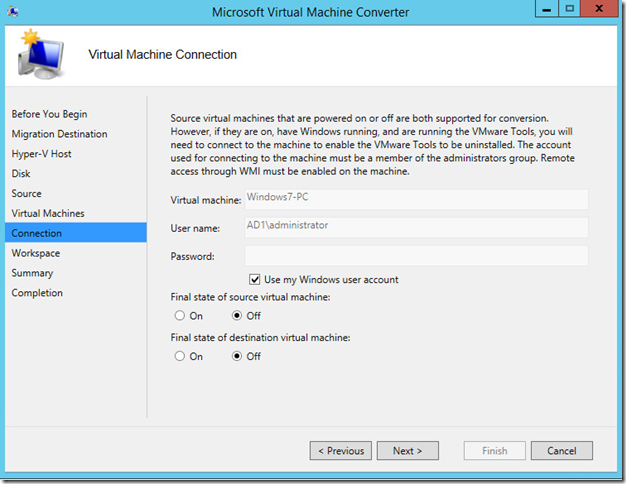Viewport: 626px width, 484px height.
Task: Go to Before You Begin step
Action: click(x=49, y=114)
